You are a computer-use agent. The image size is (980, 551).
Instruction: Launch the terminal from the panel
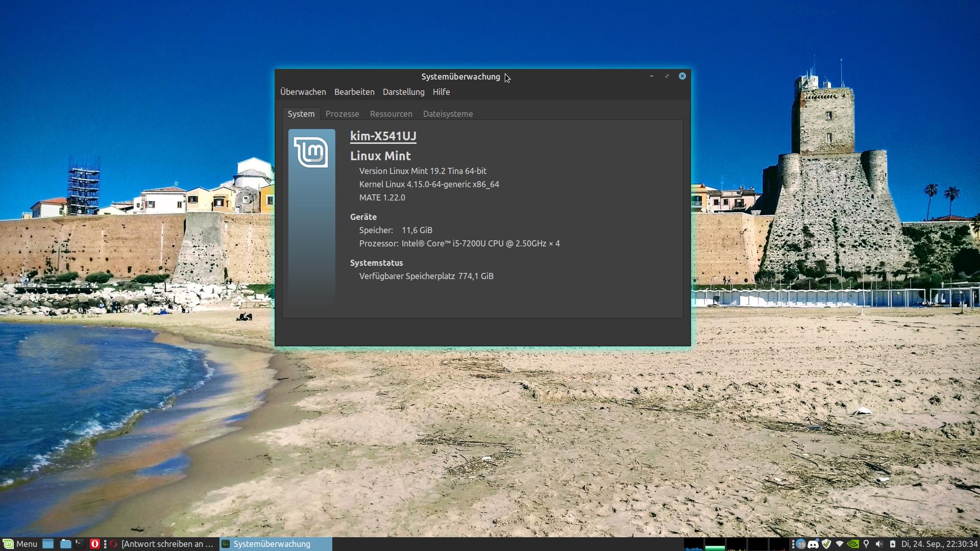point(80,544)
